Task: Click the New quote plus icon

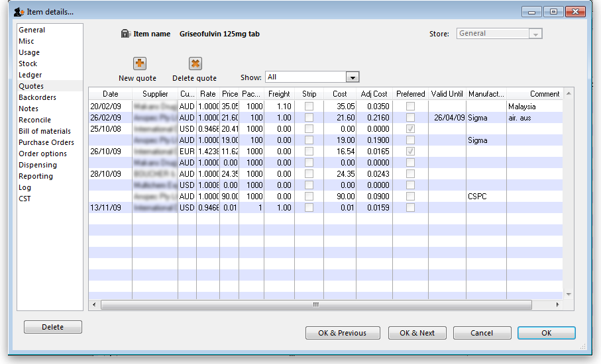Action: [140, 64]
